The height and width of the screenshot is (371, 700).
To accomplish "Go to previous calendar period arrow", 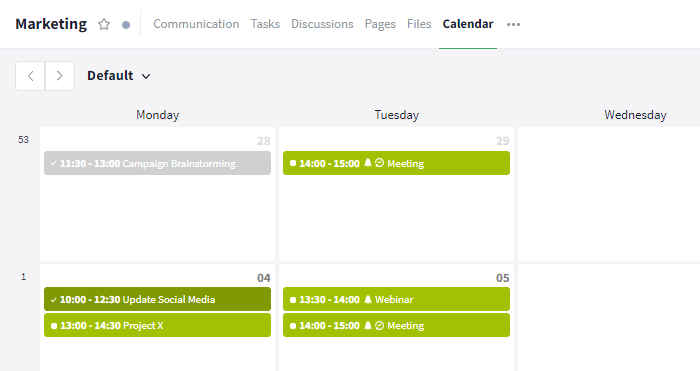I will pos(30,76).
